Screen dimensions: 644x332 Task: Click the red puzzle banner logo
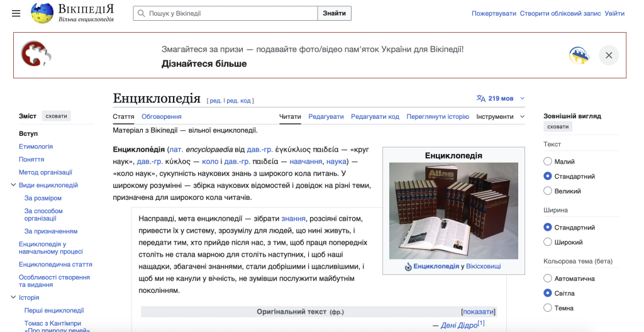36,55
